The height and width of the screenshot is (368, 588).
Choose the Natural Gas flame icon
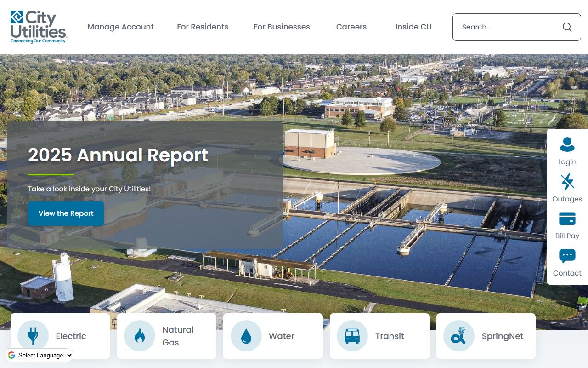click(x=139, y=336)
